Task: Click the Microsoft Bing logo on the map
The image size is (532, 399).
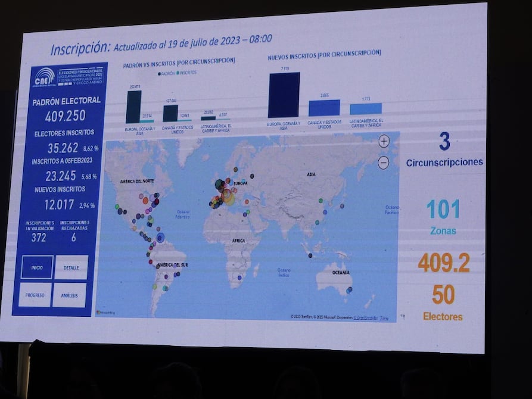Action: click(105, 312)
